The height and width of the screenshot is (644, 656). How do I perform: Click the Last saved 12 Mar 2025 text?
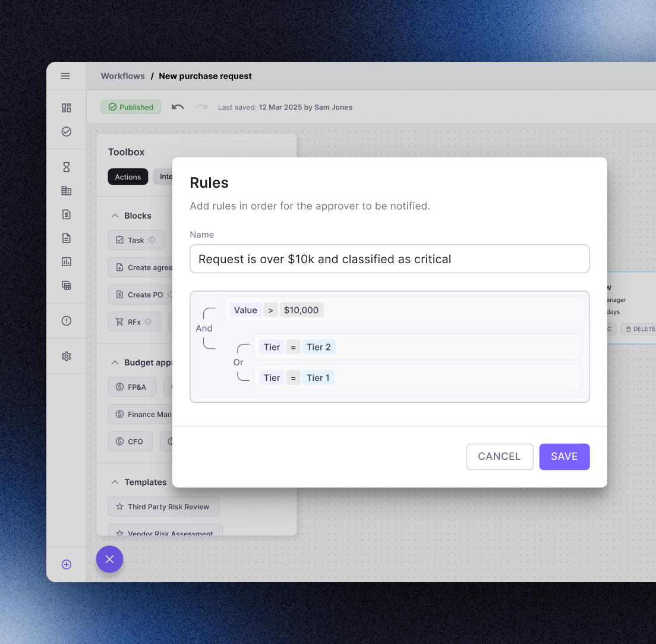coord(285,107)
